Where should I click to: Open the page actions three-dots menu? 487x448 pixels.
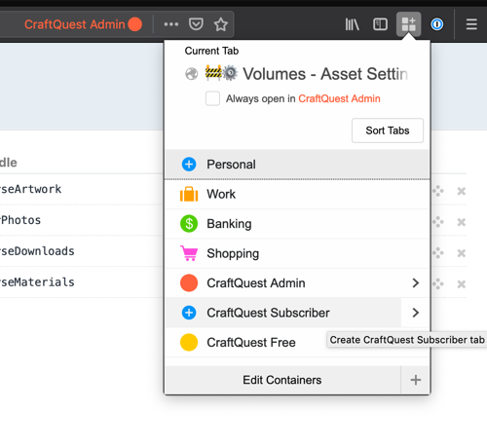click(x=171, y=24)
